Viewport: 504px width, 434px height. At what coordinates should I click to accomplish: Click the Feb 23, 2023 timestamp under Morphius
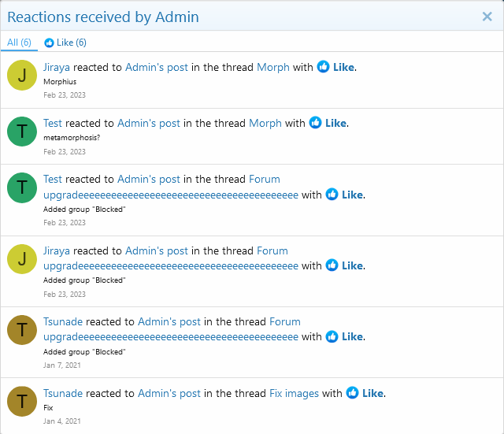pyautogui.click(x=65, y=95)
